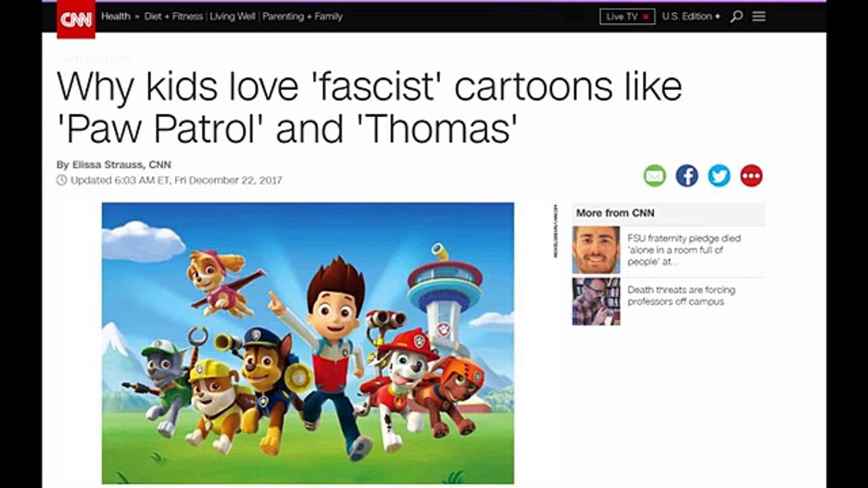Open the hamburger menu icon

tap(759, 17)
